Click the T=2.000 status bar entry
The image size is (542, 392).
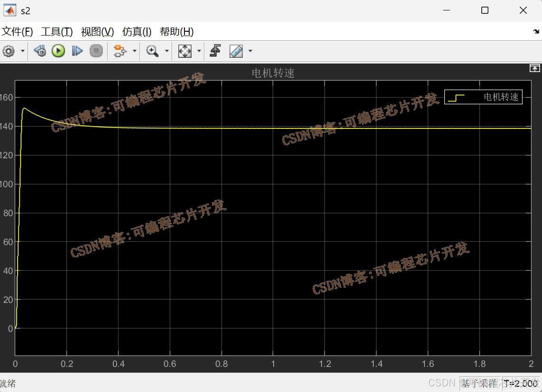(521, 384)
